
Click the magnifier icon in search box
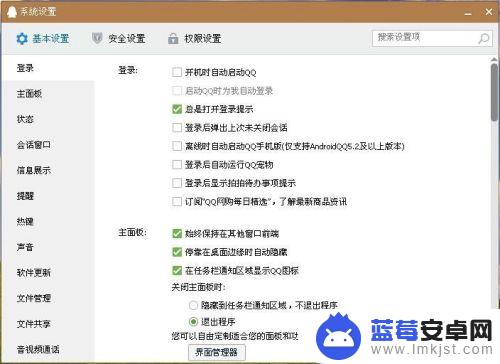pos(483,38)
